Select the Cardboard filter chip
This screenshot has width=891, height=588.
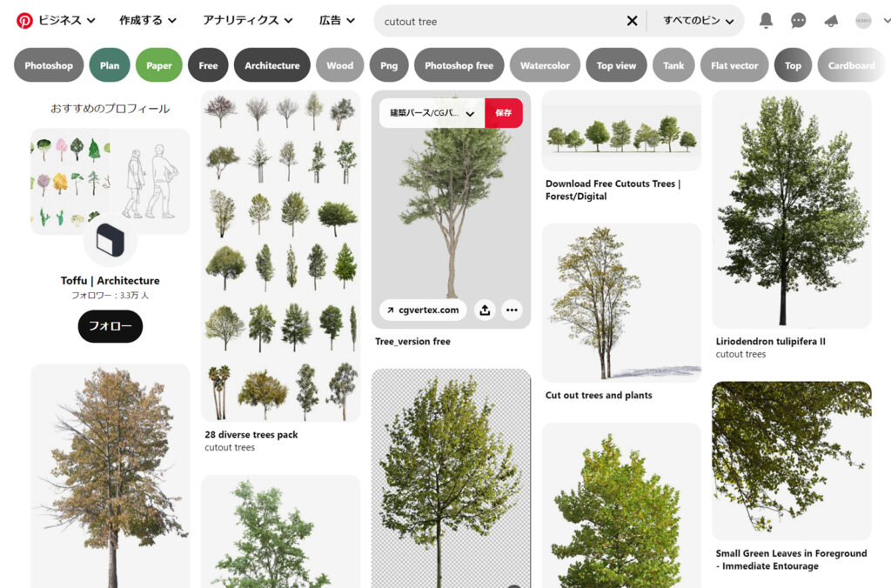click(851, 65)
